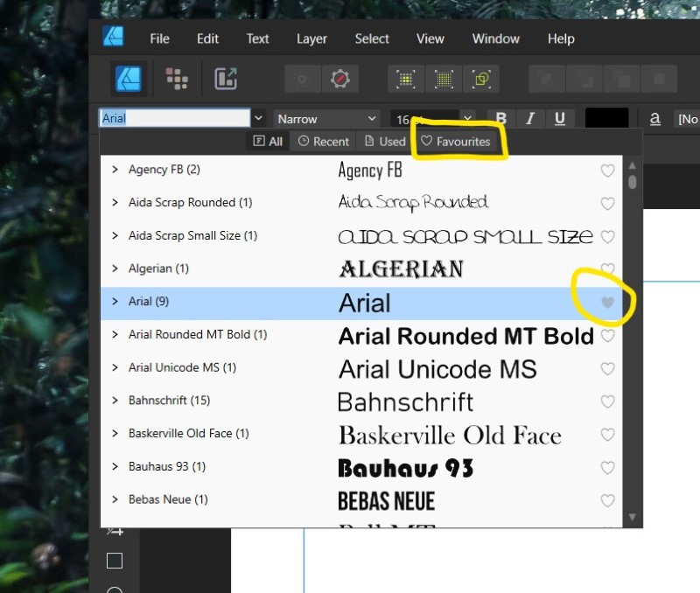
Task: Select the rectangle tool in left toolbar
Action: [115, 561]
